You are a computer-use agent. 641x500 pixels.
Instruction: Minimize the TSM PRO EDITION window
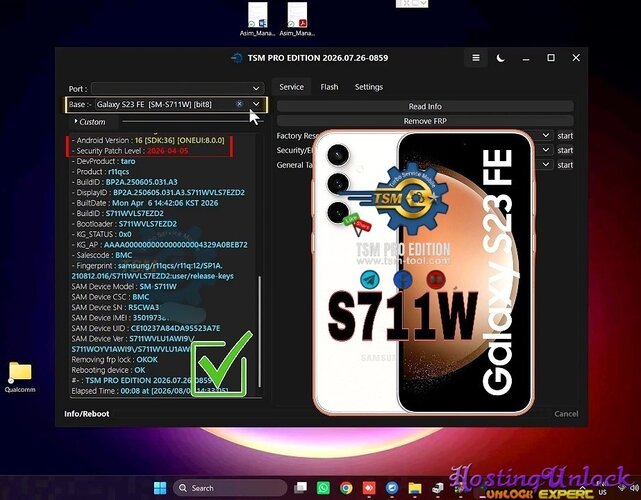[526, 59]
